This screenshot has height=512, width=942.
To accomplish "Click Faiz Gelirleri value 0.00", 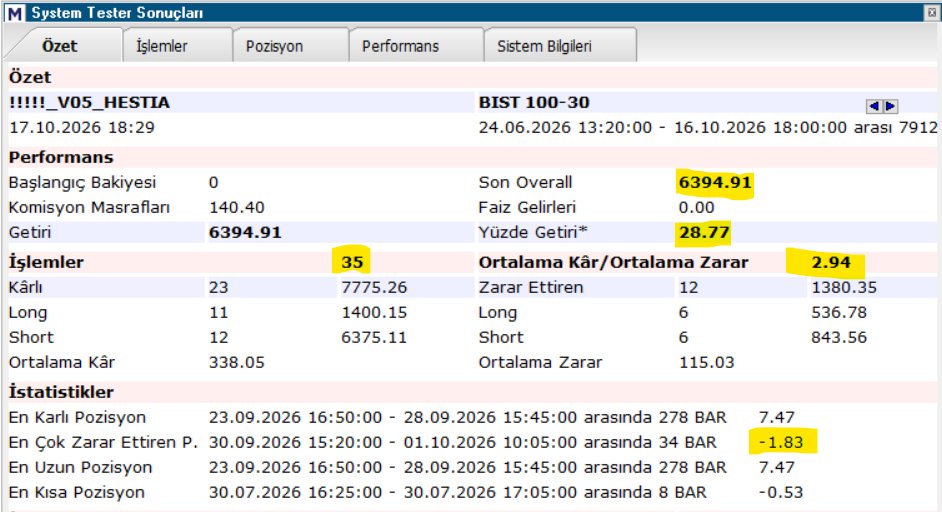I will tap(697, 207).
